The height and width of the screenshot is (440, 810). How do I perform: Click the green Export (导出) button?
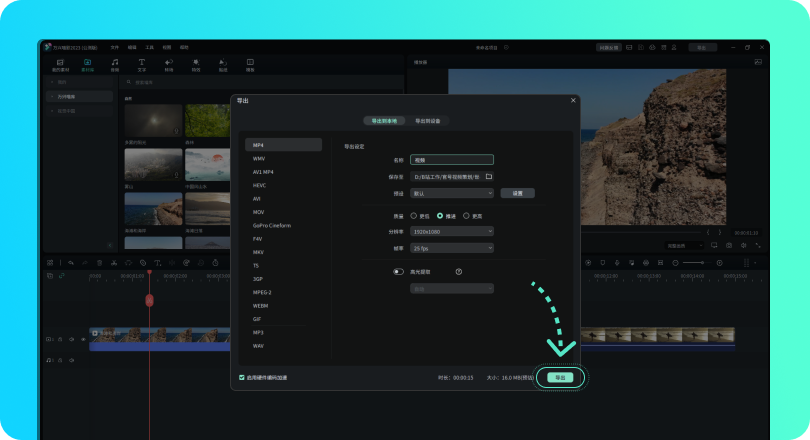point(560,377)
